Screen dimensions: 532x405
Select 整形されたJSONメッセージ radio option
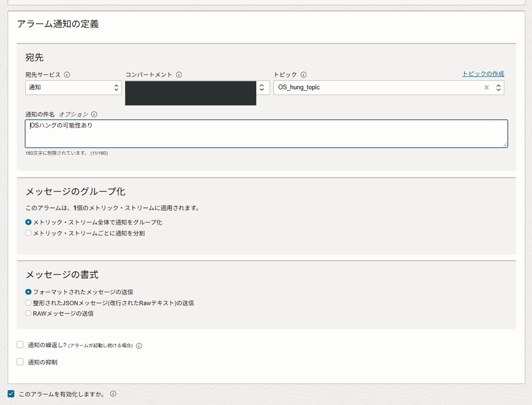point(28,303)
